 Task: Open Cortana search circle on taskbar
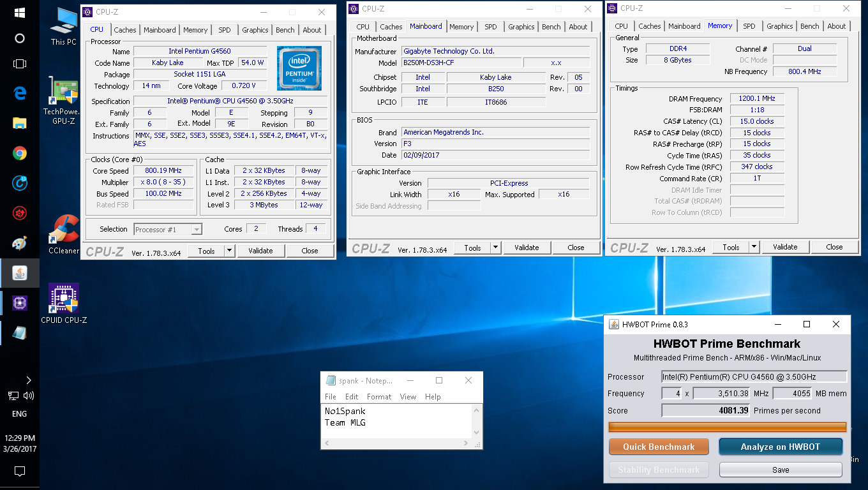point(19,38)
